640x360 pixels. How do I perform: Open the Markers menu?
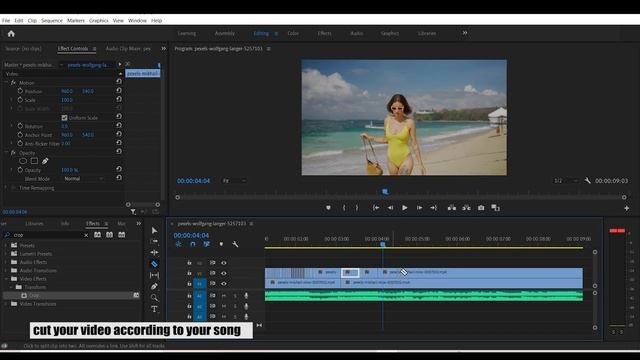[76, 20]
